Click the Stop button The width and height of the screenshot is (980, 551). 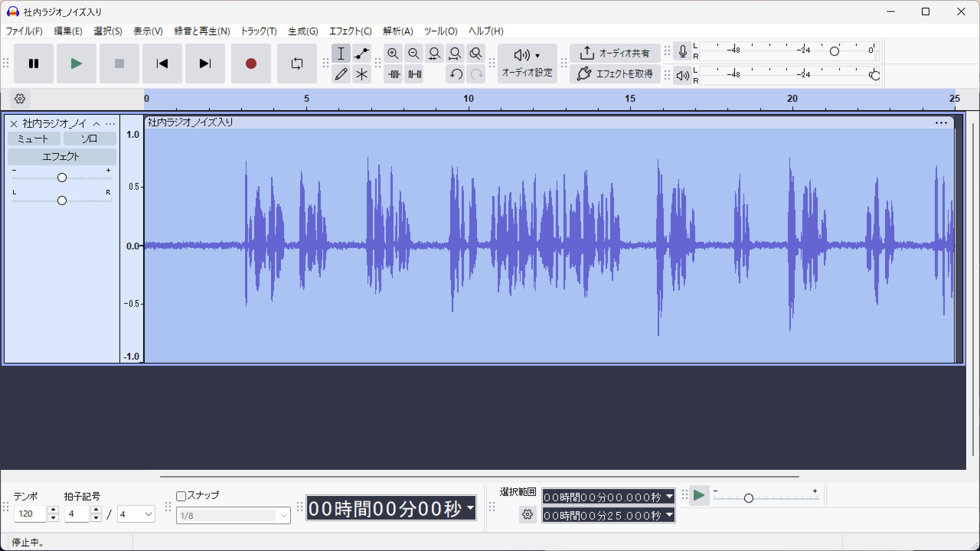point(119,64)
